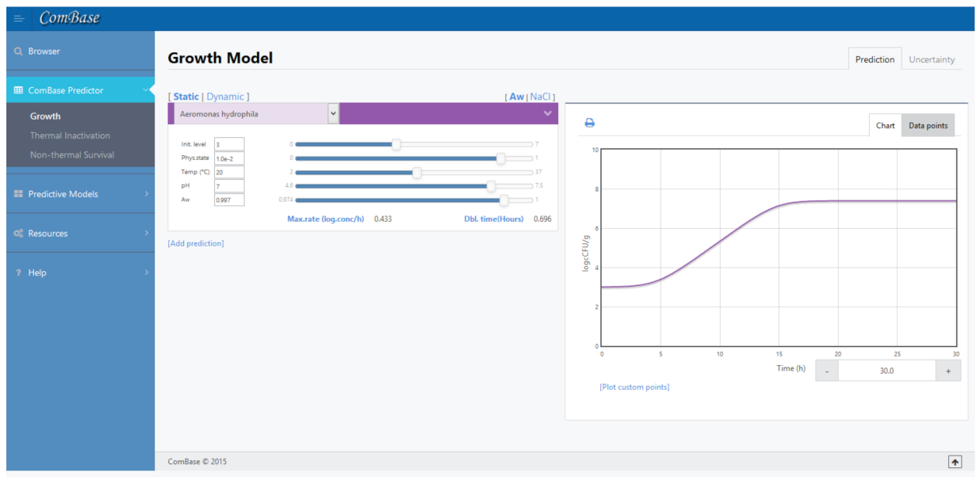Switch to Dynamic model mode

click(x=225, y=97)
